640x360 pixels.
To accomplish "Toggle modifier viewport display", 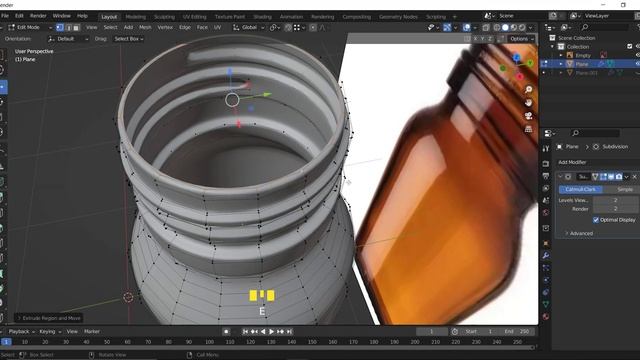I will coord(611,177).
